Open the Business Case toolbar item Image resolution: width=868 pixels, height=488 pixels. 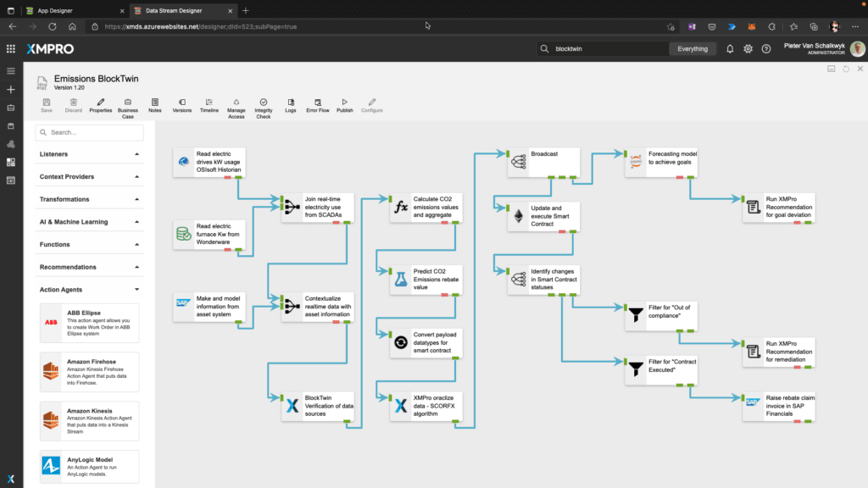(127, 106)
